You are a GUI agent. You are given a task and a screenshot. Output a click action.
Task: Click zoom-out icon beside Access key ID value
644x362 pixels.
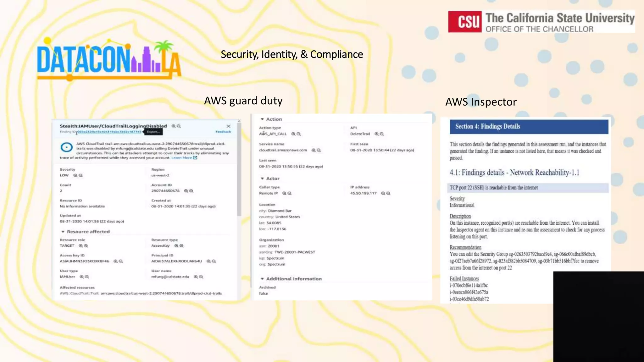(121, 261)
